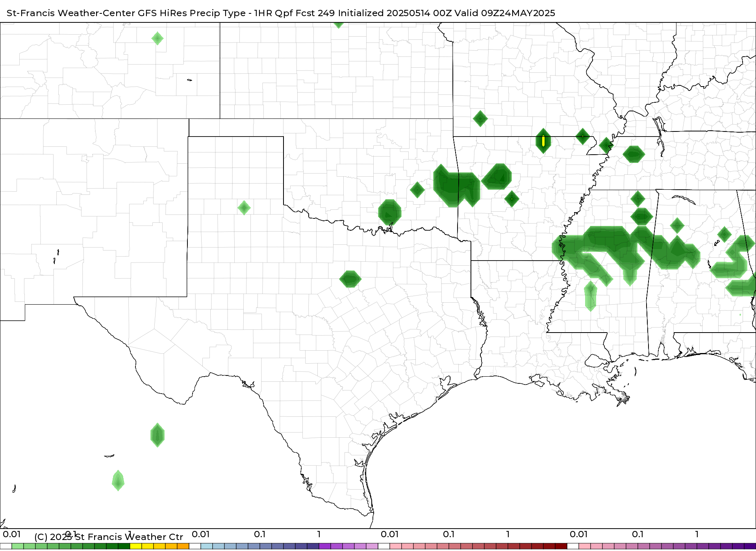Pick the darkest maroon legend swatch

561,546
